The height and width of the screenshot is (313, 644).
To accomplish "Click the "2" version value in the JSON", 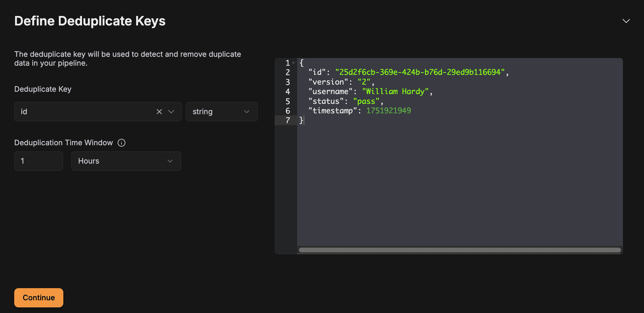I will (364, 82).
